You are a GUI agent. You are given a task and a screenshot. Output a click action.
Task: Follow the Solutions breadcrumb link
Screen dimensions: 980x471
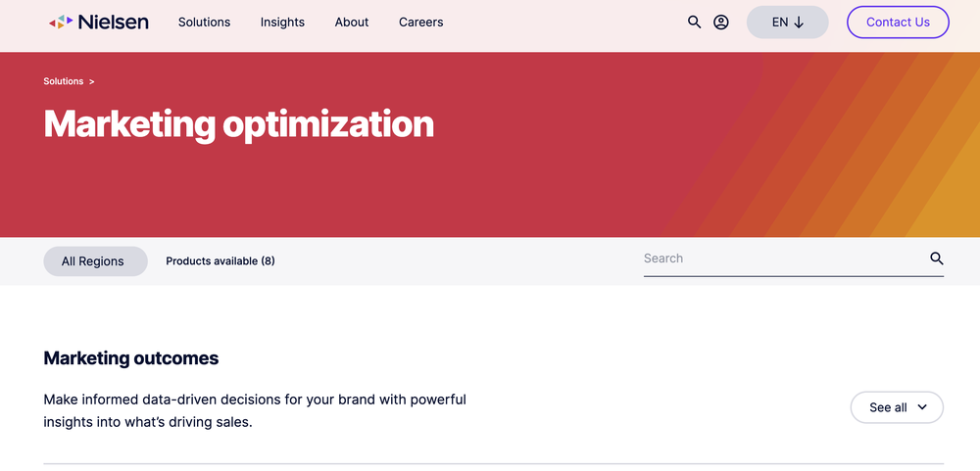point(64,81)
